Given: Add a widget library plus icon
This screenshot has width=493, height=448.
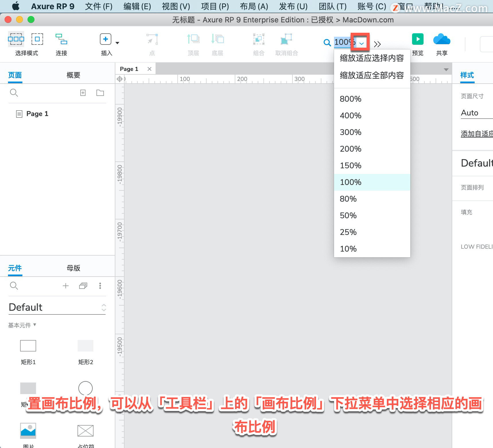Looking at the screenshot, I should click(x=66, y=286).
